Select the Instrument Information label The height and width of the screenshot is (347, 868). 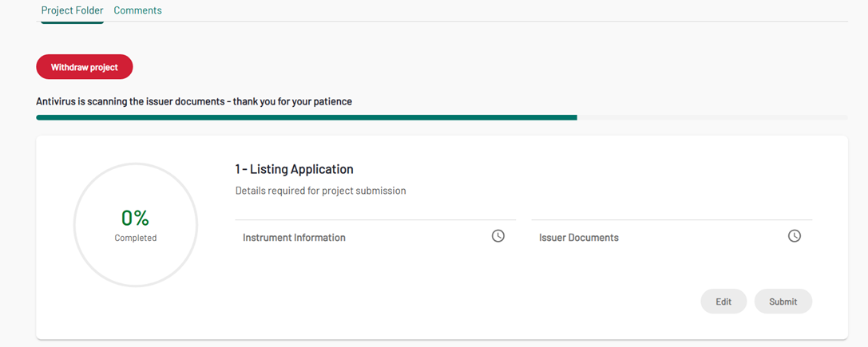point(294,238)
